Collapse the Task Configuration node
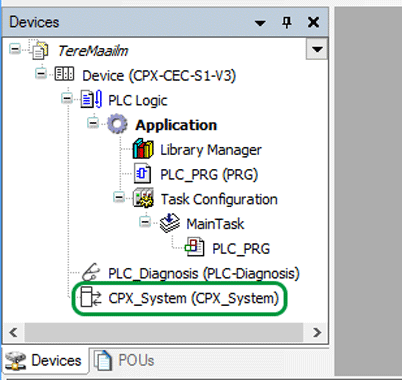402x380 pixels. 119,197
